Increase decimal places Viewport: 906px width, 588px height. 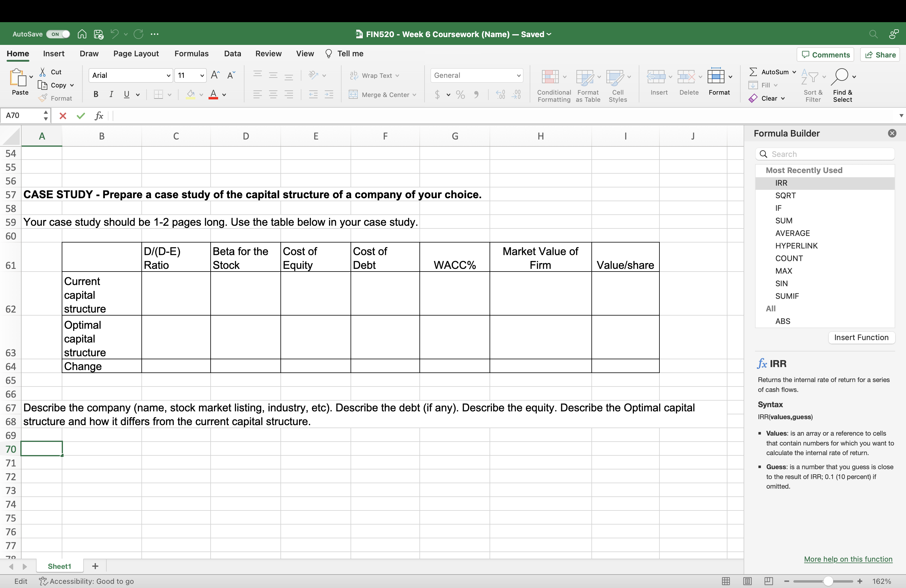[x=500, y=94]
